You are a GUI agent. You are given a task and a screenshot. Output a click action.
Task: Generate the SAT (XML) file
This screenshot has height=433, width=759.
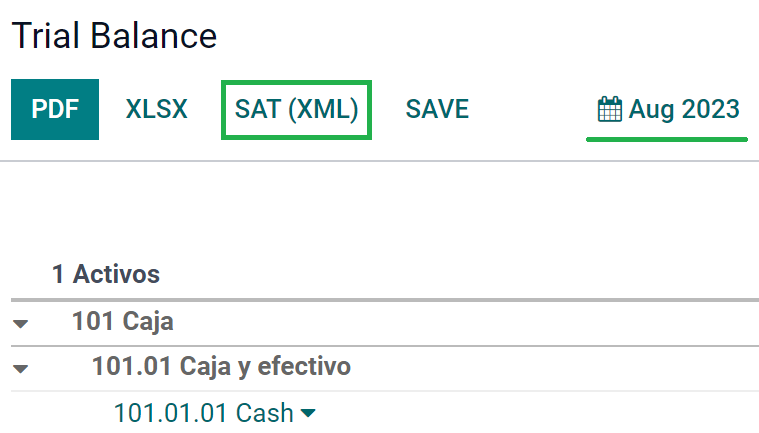tap(296, 109)
